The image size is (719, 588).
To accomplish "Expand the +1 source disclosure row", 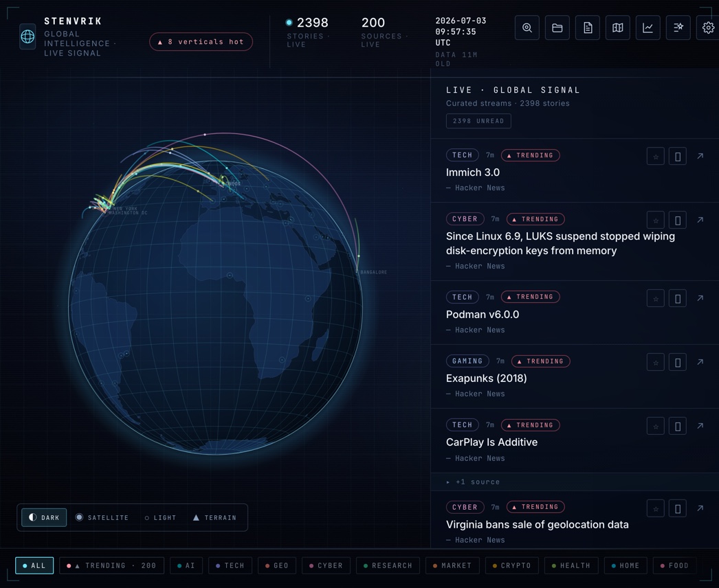I will click(575, 482).
